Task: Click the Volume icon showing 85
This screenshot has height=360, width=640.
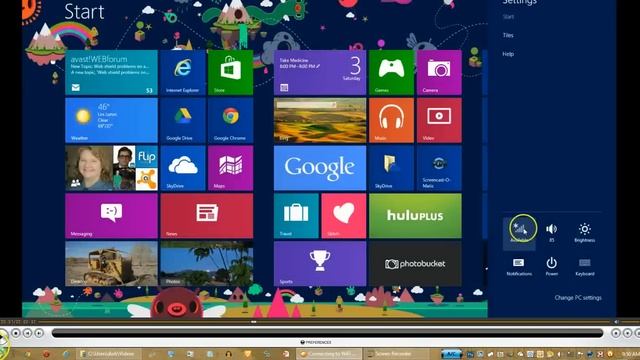Action: (551, 233)
